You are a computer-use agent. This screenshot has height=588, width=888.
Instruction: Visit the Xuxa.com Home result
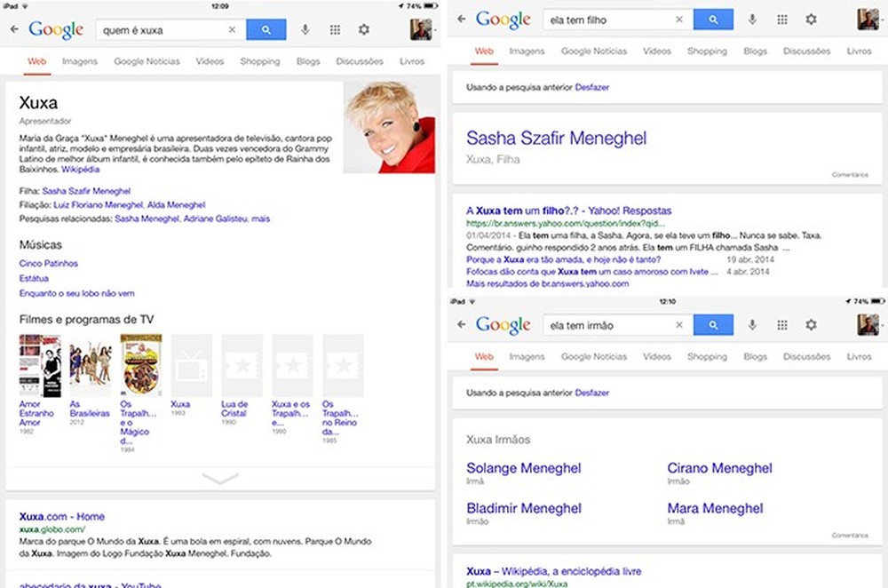[62, 516]
